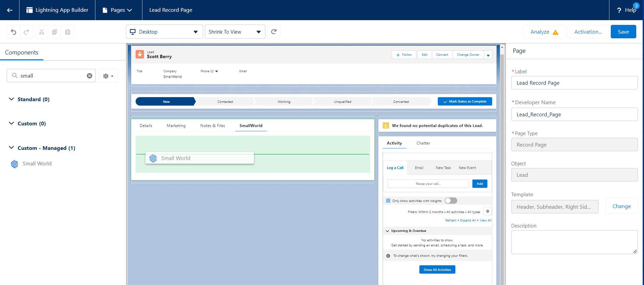Click the Redo icon
644x285 pixels.
pos(27,32)
